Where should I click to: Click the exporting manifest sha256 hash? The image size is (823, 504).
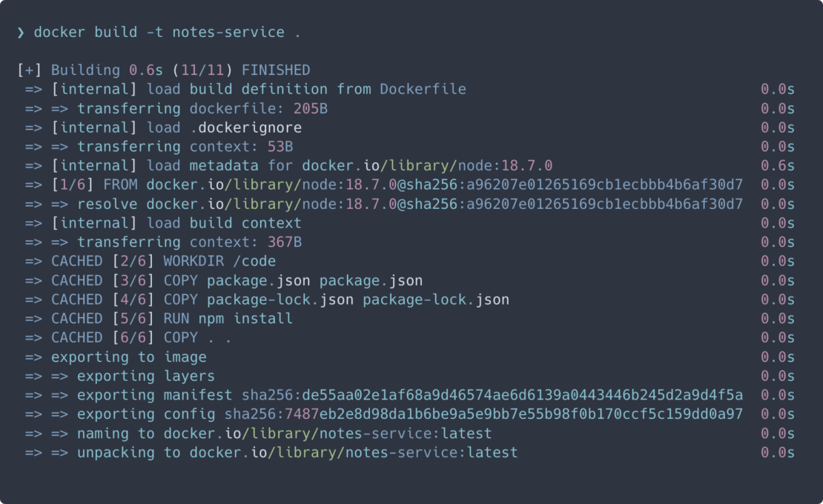click(492, 395)
